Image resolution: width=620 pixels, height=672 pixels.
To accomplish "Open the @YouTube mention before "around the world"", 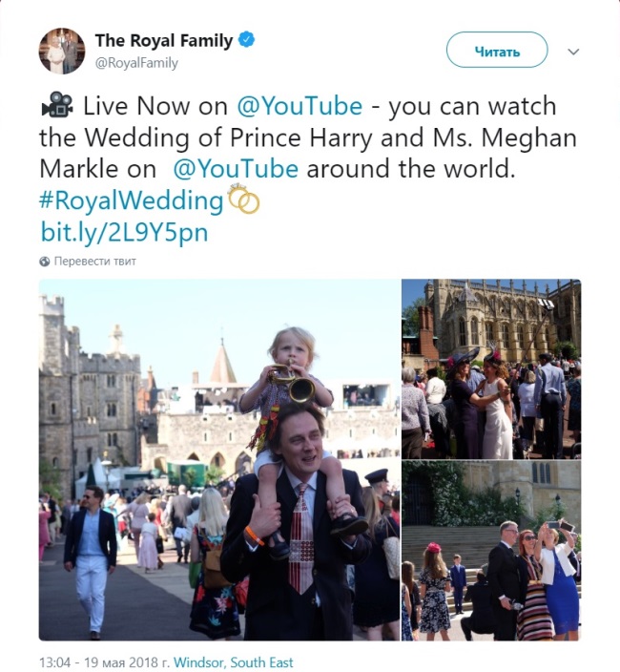I will point(236,169).
